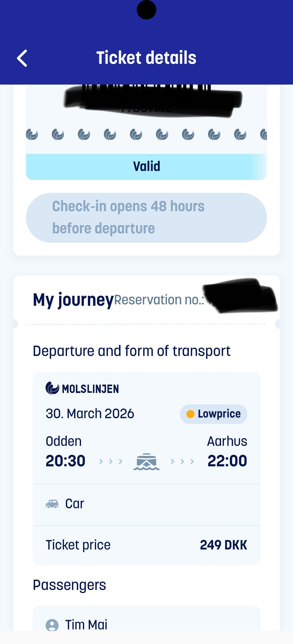This screenshot has width=293, height=644.
Task: Open passenger Tim Mai entry
Action: tap(86, 624)
